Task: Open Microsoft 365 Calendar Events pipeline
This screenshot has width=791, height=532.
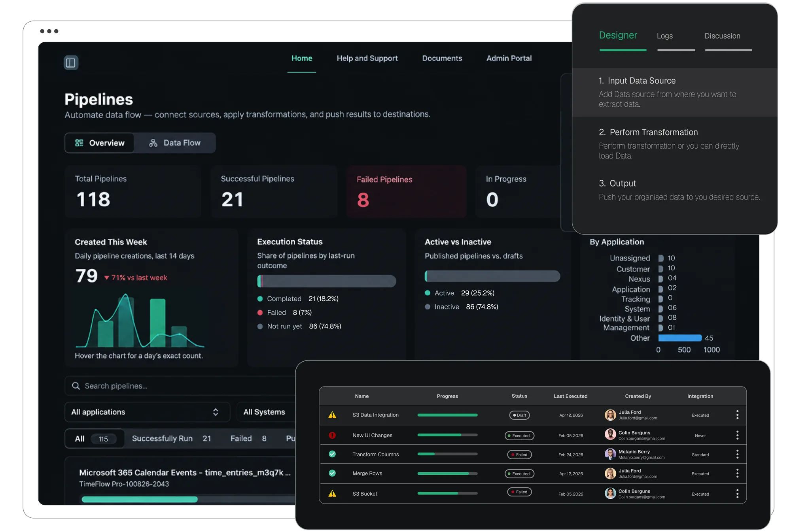Action: [x=185, y=473]
